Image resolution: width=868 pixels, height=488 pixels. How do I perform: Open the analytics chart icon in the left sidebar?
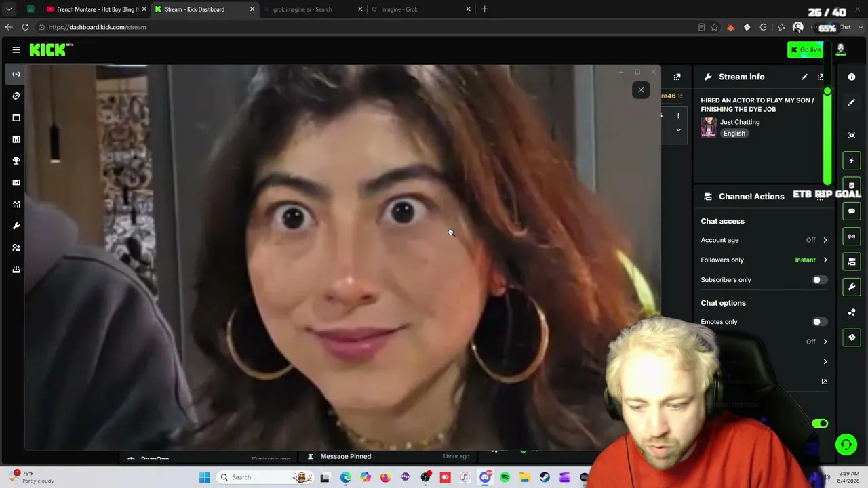pos(16,139)
